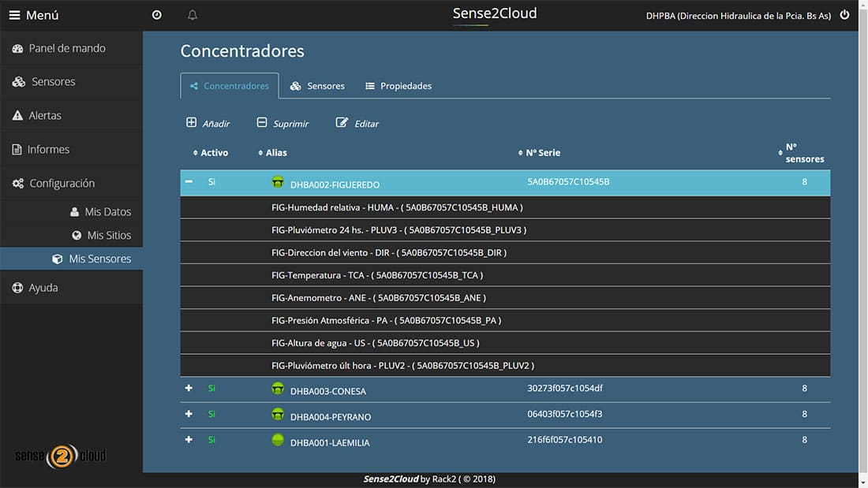The height and width of the screenshot is (488, 868).
Task: Click the Ayuda lifebuoy icon
Action: click(17, 288)
